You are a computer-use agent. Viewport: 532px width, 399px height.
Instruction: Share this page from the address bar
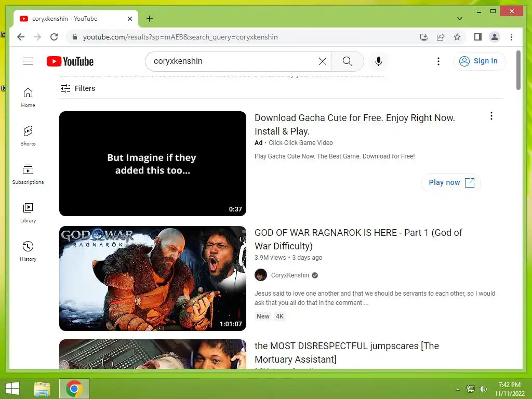[441, 37]
